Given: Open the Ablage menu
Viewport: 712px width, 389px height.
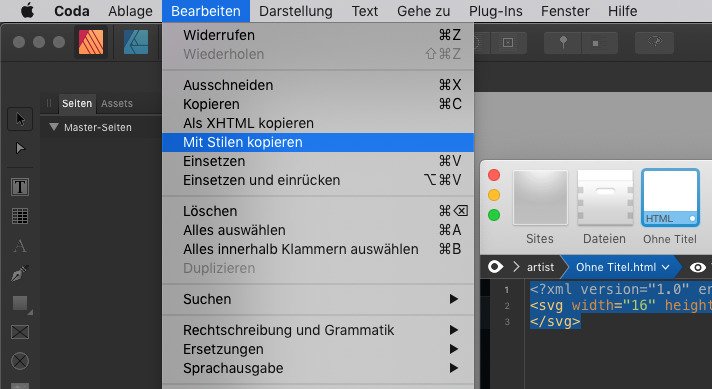Looking at the screenshot, I should (130, 11).
